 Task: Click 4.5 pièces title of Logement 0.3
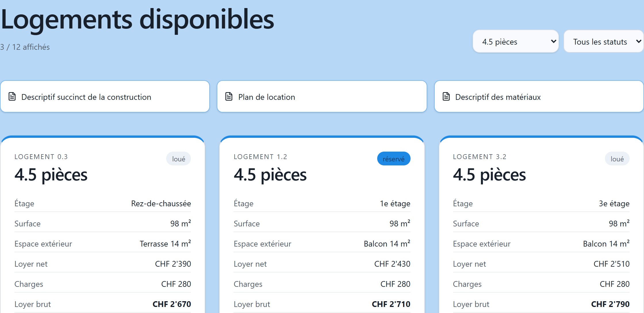coord(51,175)
